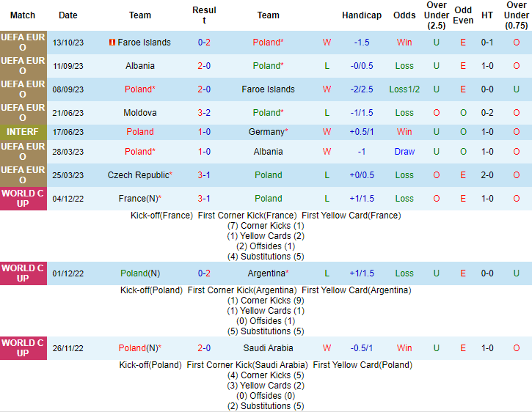The height and width of the screenshot is (412, 532).
Task: Click the Handicap column header
Action: (x=362, y=15)
